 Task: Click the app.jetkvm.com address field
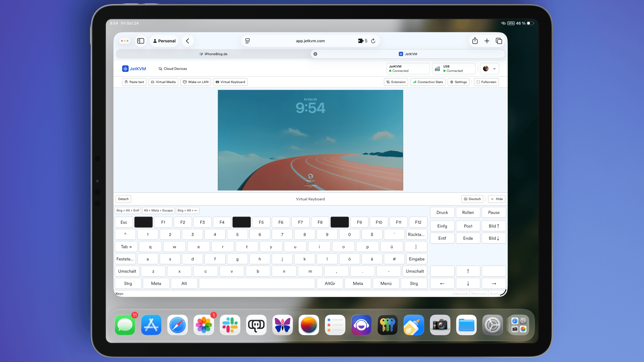[x=310, y=41]
